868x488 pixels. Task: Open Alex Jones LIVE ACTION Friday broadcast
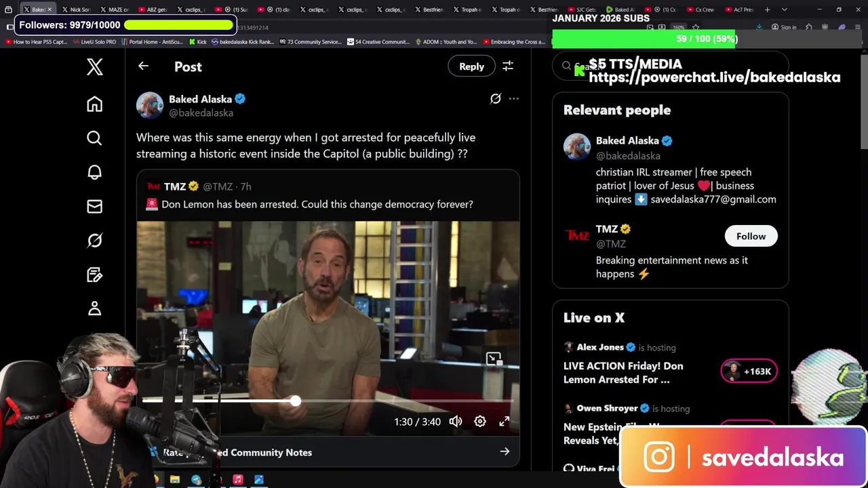point(623,373)
